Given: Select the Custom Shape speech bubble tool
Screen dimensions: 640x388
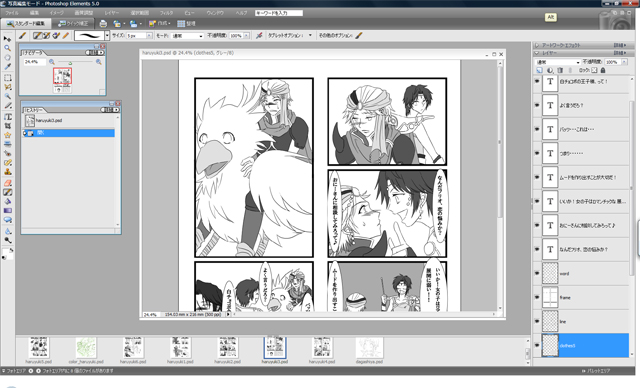Looking at the screenshot, I should pyautogui.click(x=7, y=220).
